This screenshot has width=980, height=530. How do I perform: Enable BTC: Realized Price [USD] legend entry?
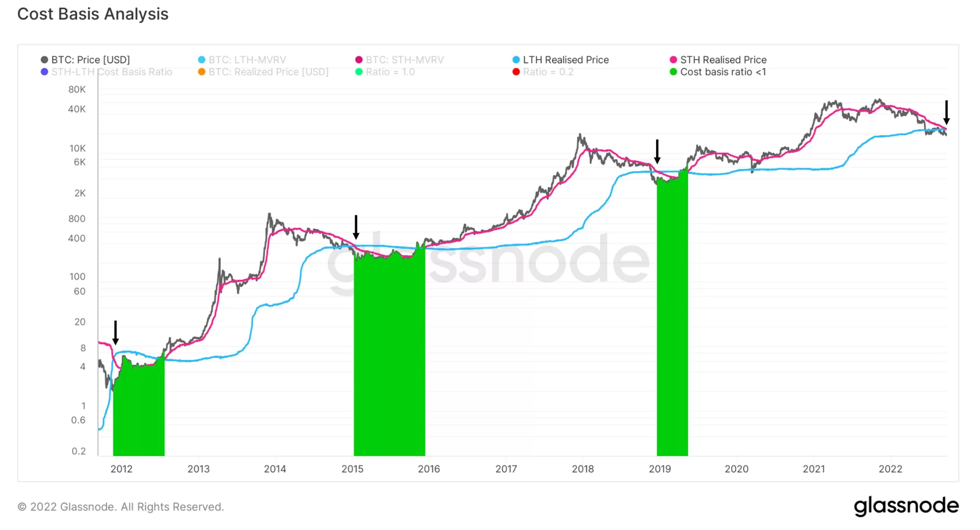point(268,72)
